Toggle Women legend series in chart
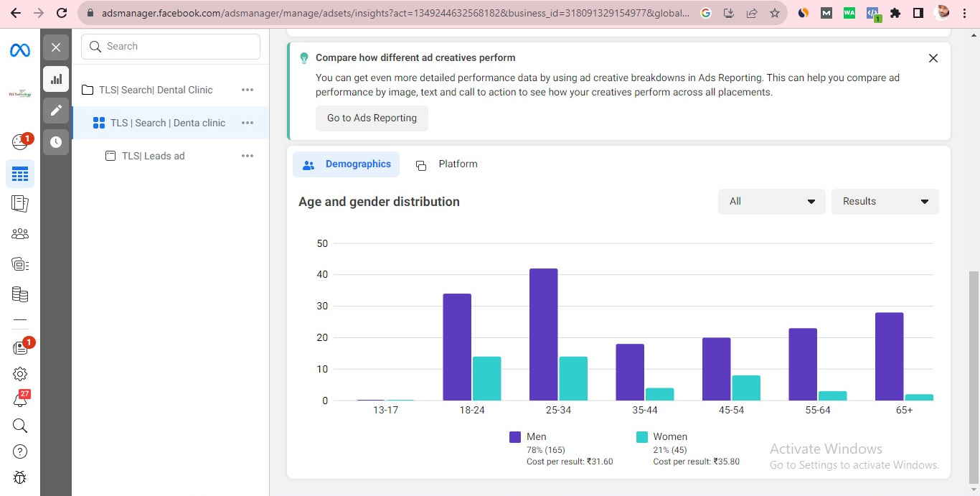This screenshot has width=980, height=496. [x=661, y=436]
